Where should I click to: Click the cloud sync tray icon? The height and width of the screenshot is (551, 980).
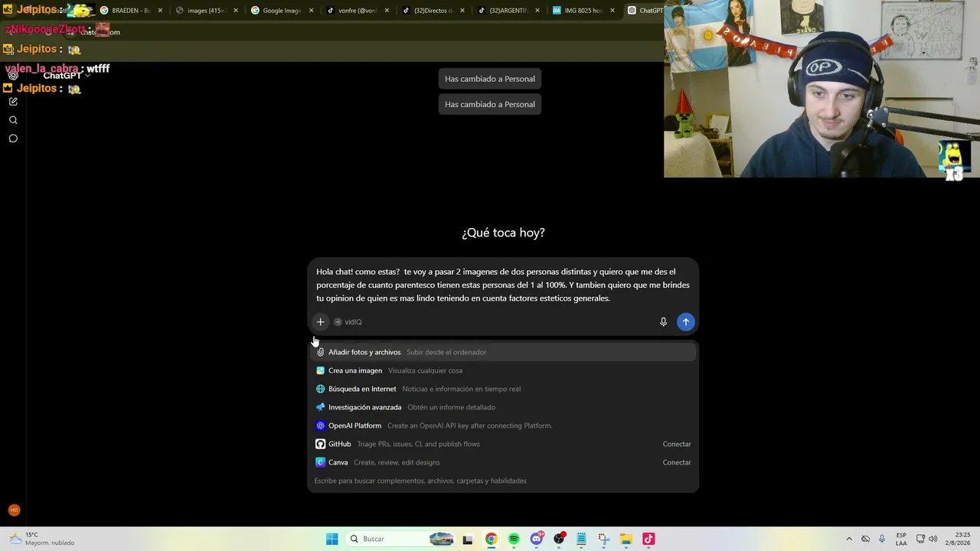[866, 539]
